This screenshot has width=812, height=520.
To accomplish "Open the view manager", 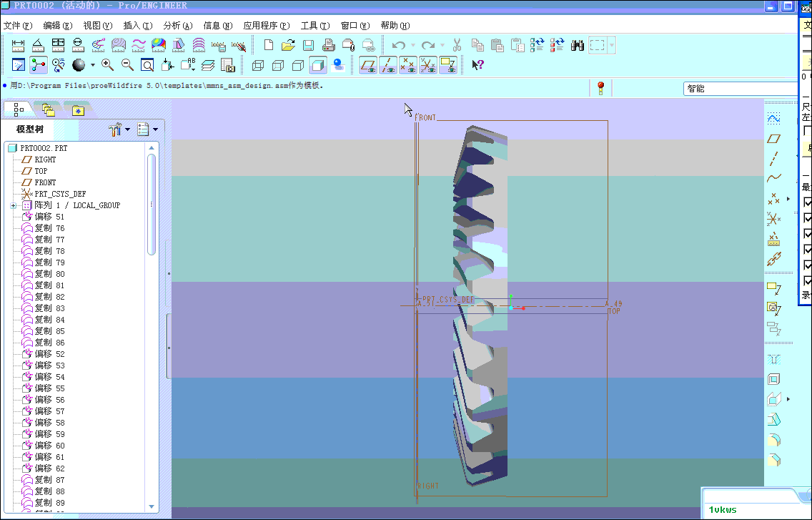I will (x=228, y=65).
